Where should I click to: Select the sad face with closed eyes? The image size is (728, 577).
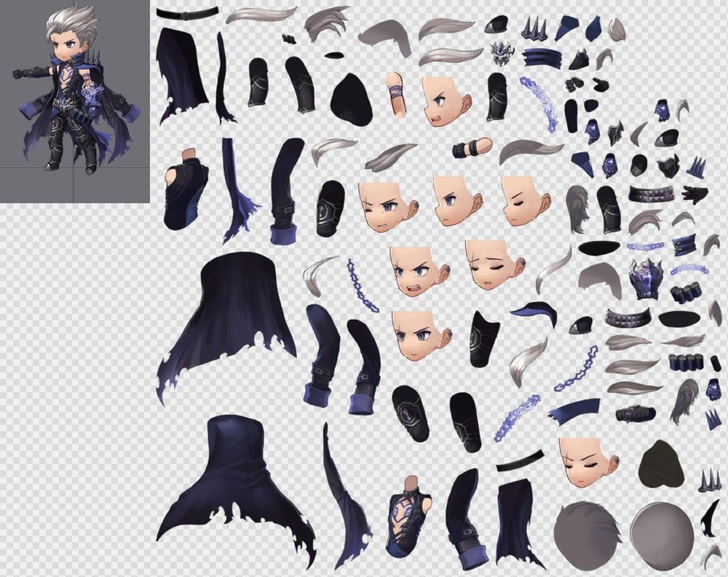tap(493, 263)
